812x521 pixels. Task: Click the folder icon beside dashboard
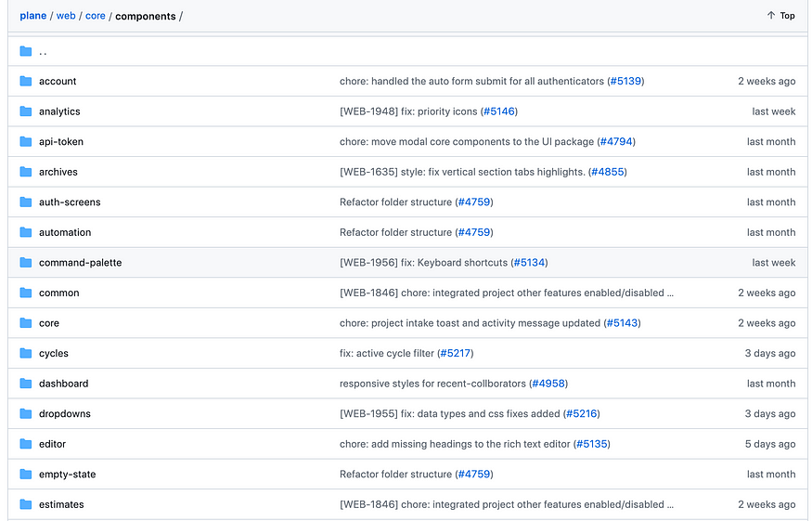click(25, 384)
